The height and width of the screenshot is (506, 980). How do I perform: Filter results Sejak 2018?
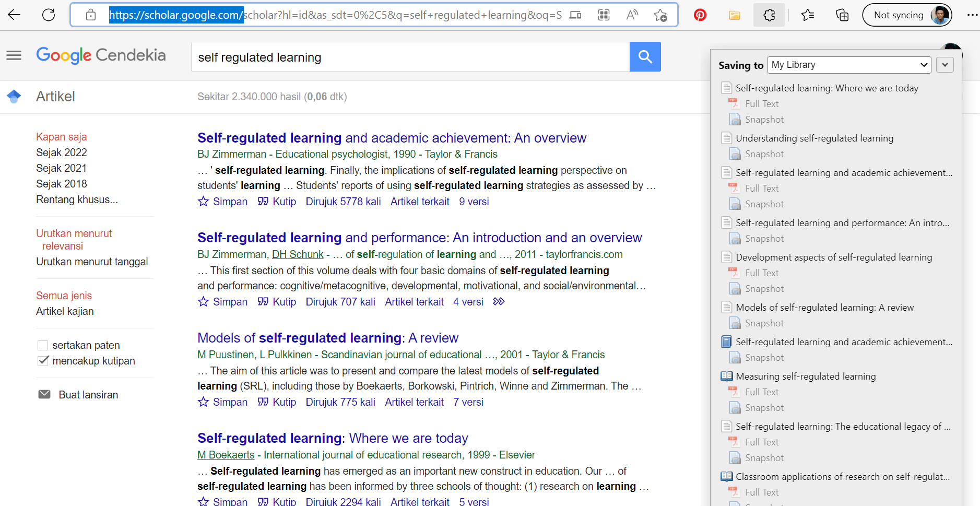pyautogui.click(x=62, y=184)
